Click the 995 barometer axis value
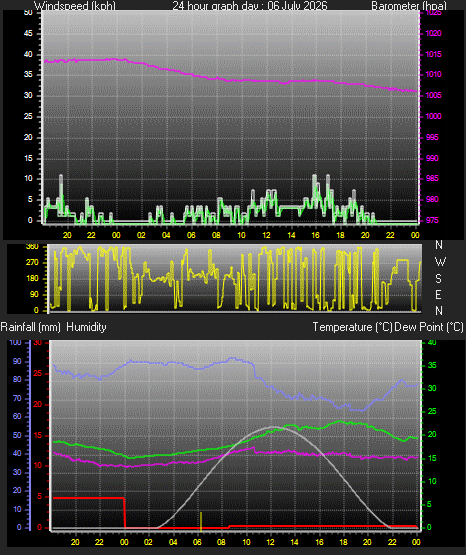This screenshot has height=555, width=466. (x=432, y=137)
